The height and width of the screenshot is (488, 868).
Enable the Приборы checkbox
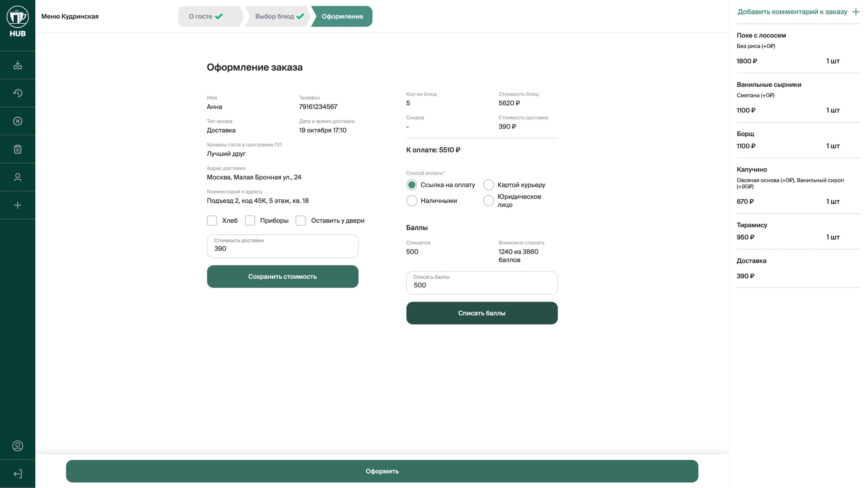(250, 221)
